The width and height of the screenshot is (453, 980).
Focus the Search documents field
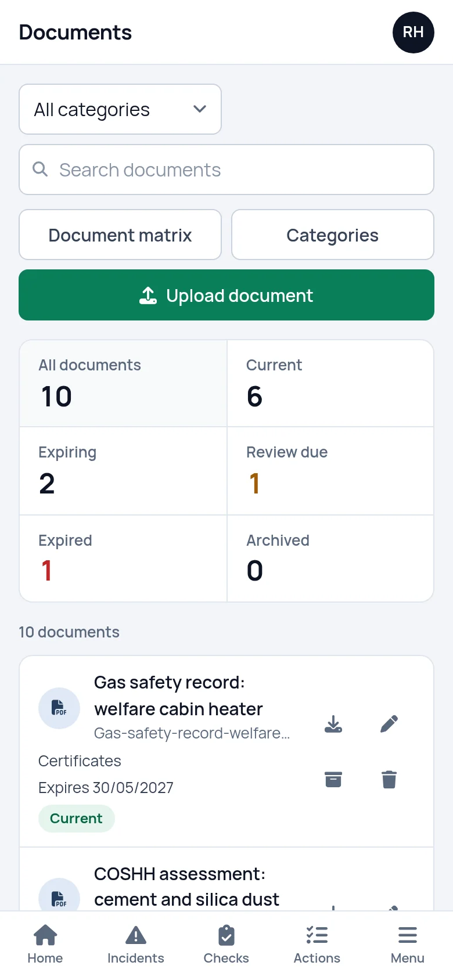[x=227, y=170]
